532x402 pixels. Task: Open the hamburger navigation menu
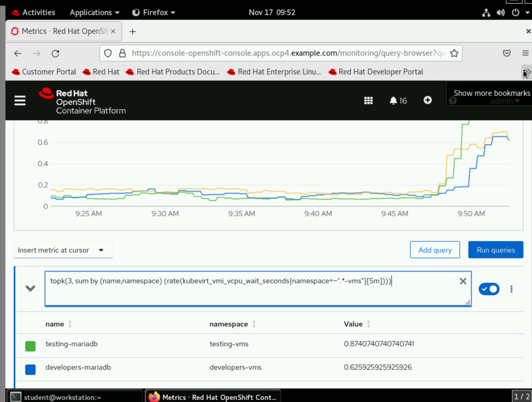(20, 101)
